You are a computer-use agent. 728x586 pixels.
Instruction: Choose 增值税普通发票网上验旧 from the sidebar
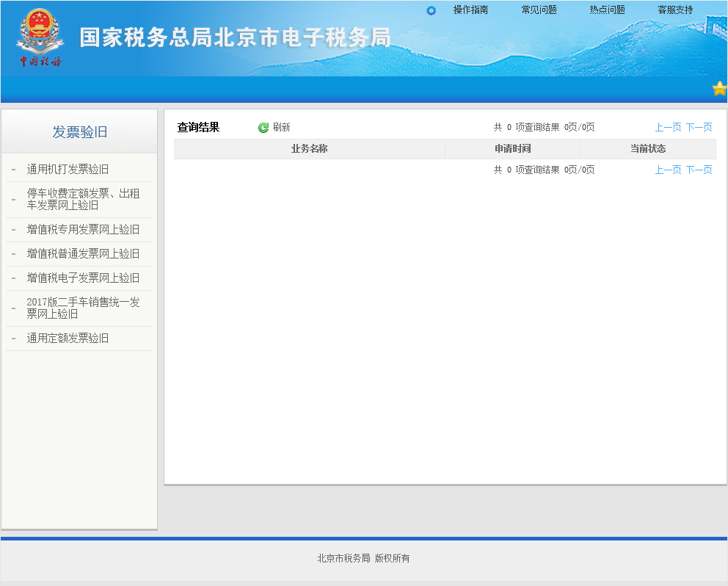pyautogui.click(x=83, y=254)
